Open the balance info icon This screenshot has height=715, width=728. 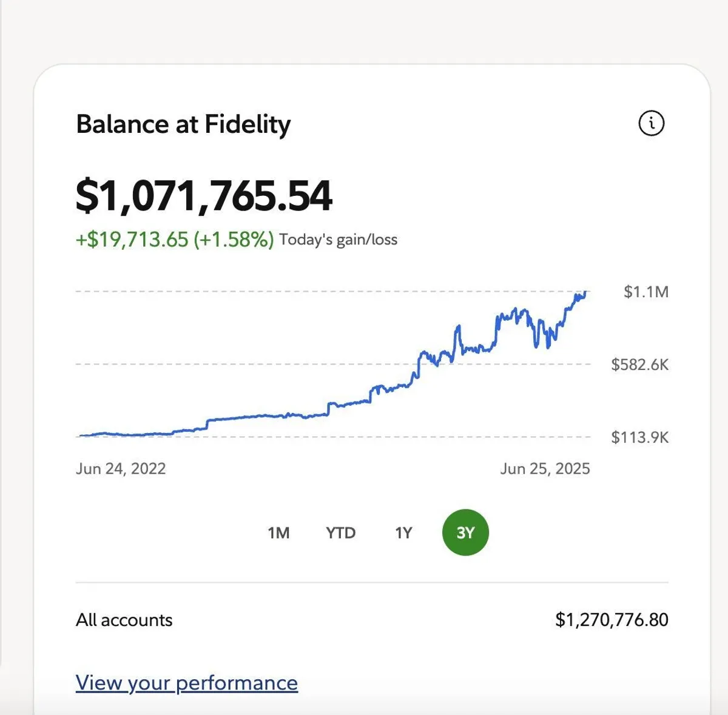(x=651, y=124)
